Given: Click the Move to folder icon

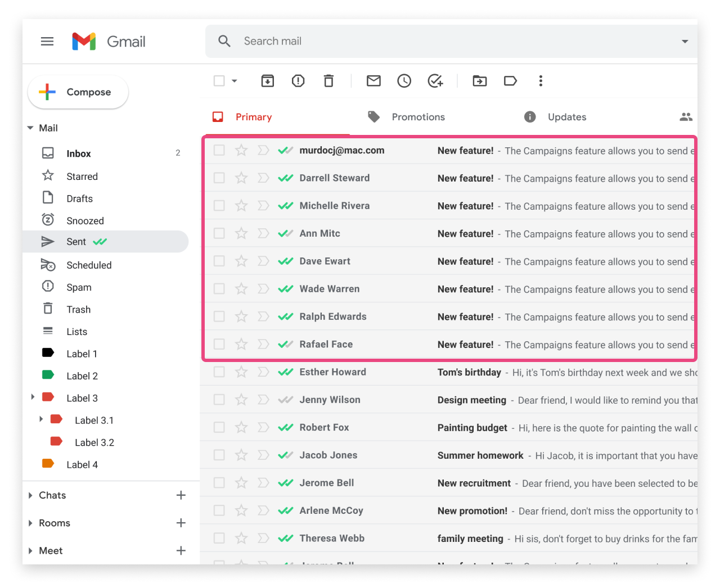Looking at the screenshot, I should pyautogui.click(x=480, y=81).
